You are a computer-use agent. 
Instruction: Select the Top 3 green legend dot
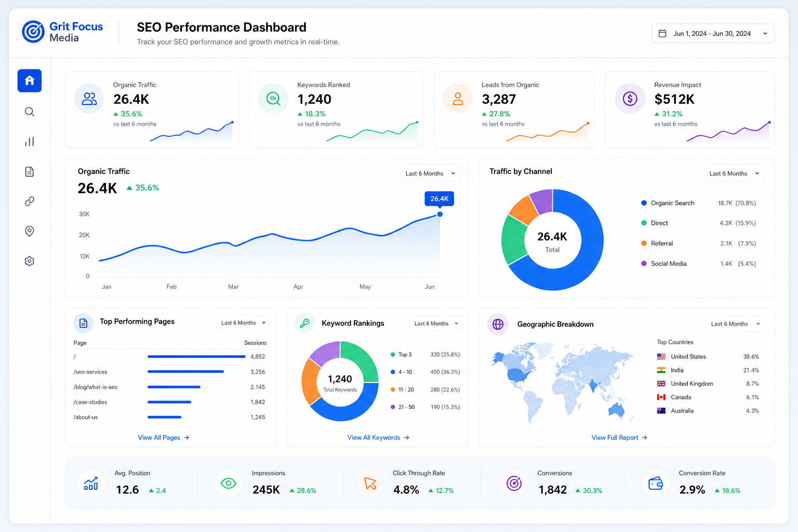pyautogui.click(x=393, y=354)
